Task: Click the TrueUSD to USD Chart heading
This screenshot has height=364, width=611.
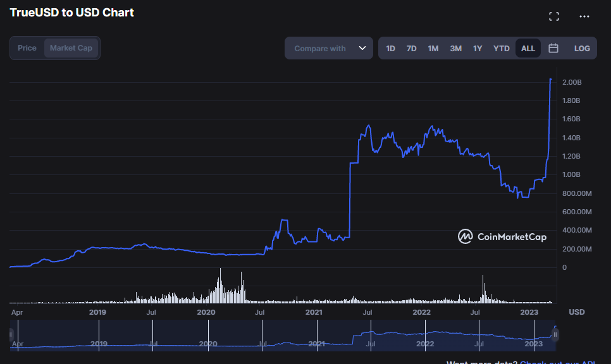Action: 71,13
